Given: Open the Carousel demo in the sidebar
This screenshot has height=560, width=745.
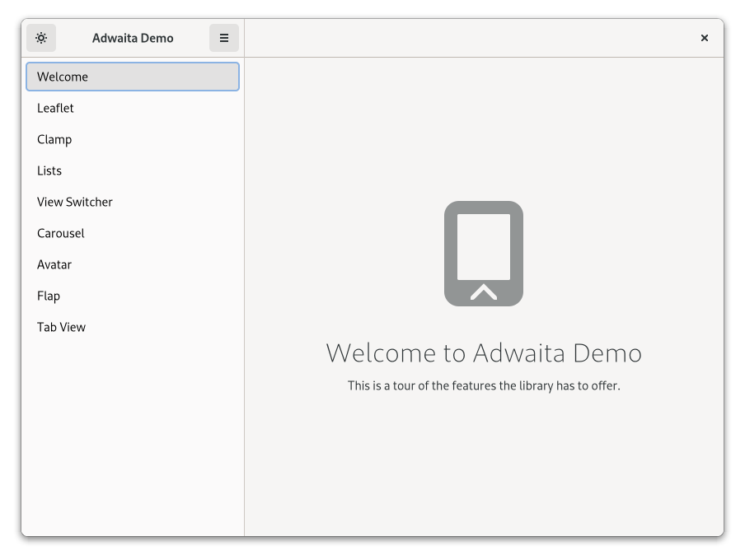Looking at the screenshot, I should (x=133, y=233).
